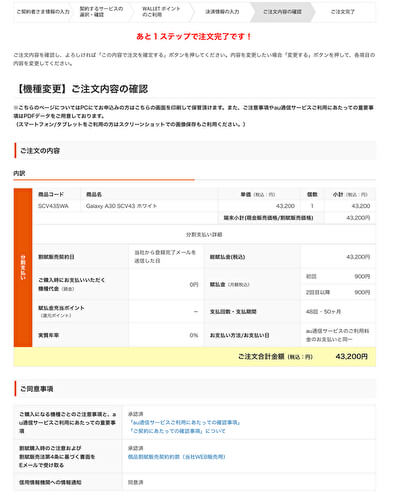Open the 'au通信サービスご利用にあたっての確認事項' link

pos(184,422)
